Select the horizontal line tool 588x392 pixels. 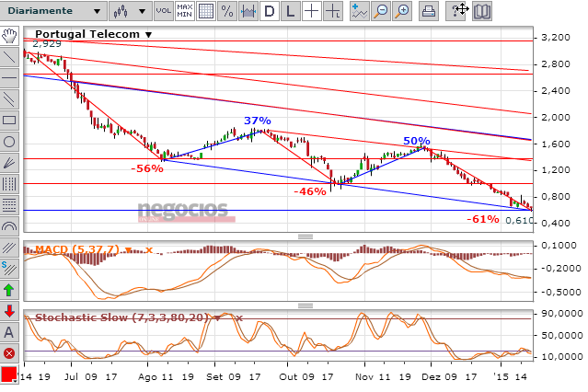9,78
